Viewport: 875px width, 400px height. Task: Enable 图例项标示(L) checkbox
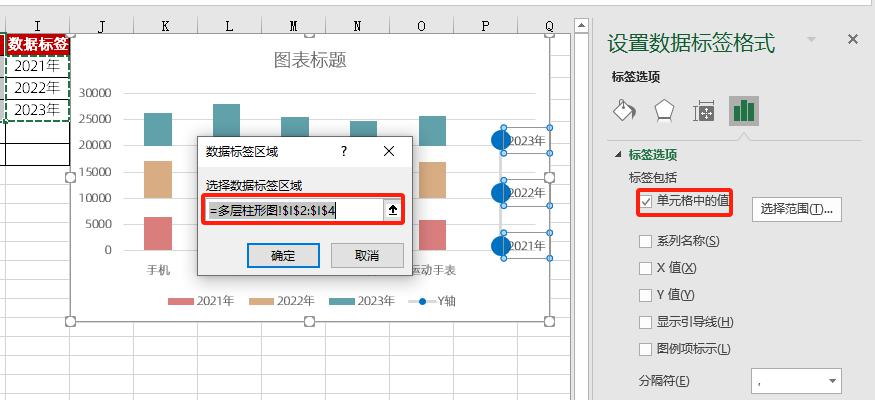645,349
